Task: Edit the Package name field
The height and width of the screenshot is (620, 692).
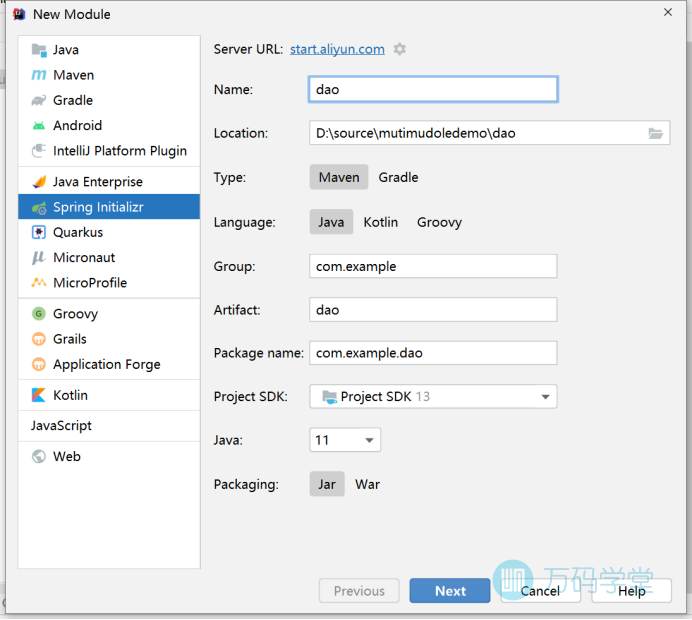Action: coord(433,353)
